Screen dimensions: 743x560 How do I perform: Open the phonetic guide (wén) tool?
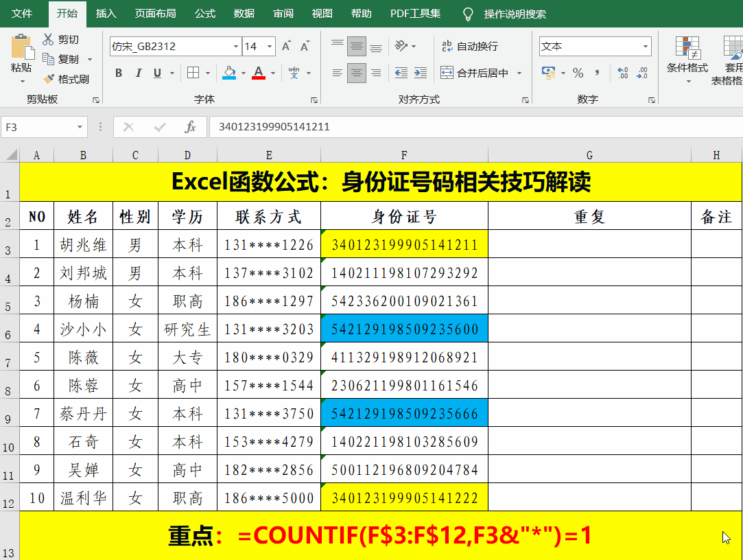(x=294, y=73)
